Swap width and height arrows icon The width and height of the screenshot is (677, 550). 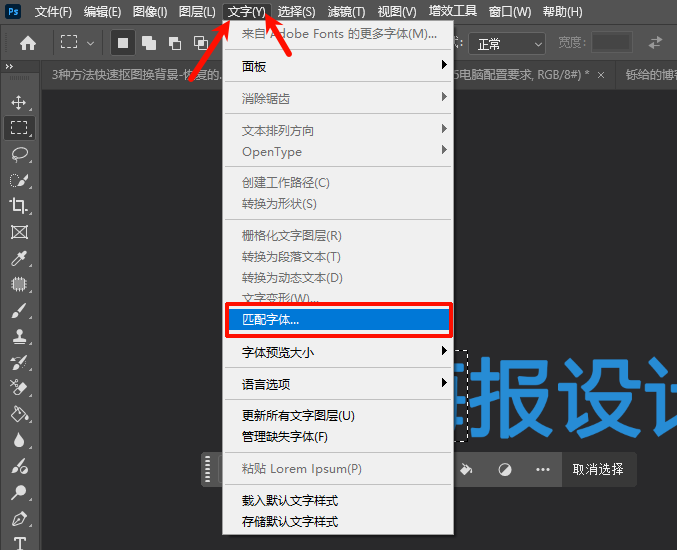655,43
